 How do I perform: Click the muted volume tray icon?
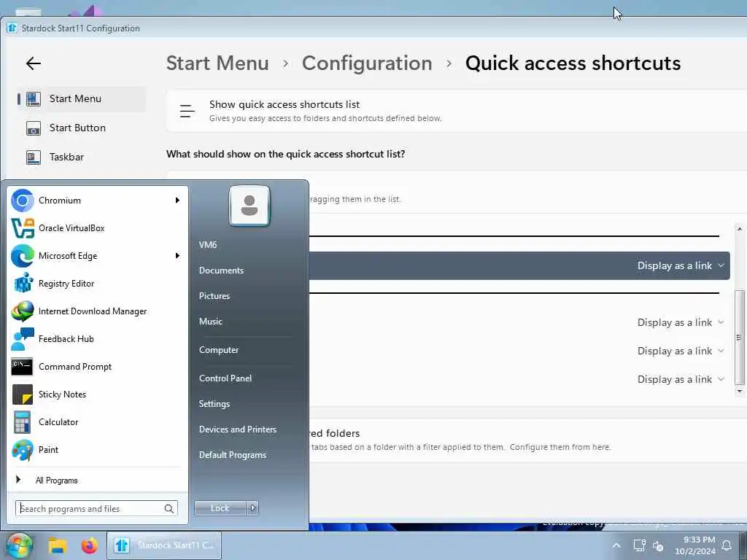659,546
